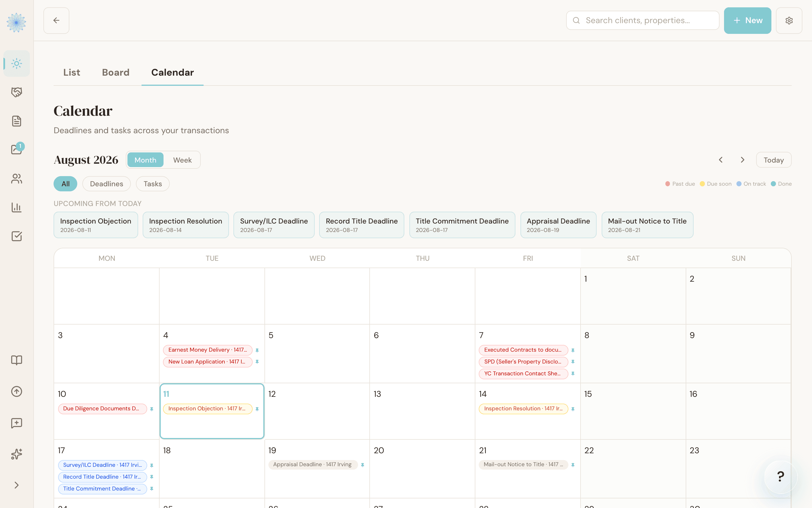Expand the sidebar with bottom chevron

pyautogui.click(x=16, y=485)
